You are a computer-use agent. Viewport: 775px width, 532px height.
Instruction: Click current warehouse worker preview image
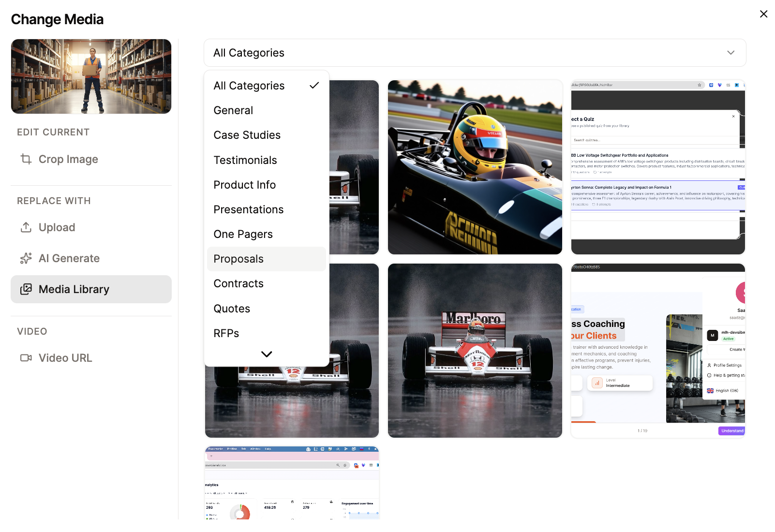coord(91,76)
